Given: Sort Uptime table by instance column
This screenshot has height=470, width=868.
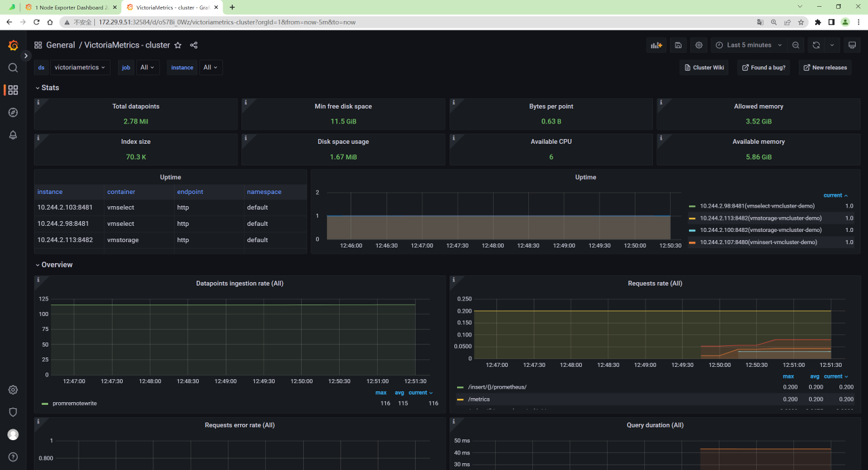Looking at the screenshot, I should pyautogui.click(x=50, y=192).
